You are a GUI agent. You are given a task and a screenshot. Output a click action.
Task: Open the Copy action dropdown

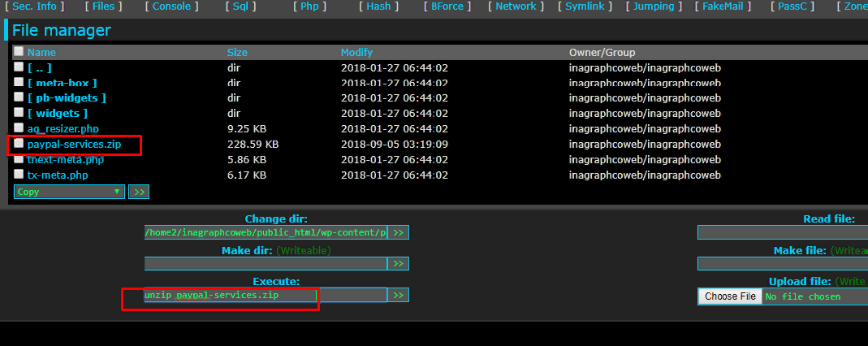(69, 192)
